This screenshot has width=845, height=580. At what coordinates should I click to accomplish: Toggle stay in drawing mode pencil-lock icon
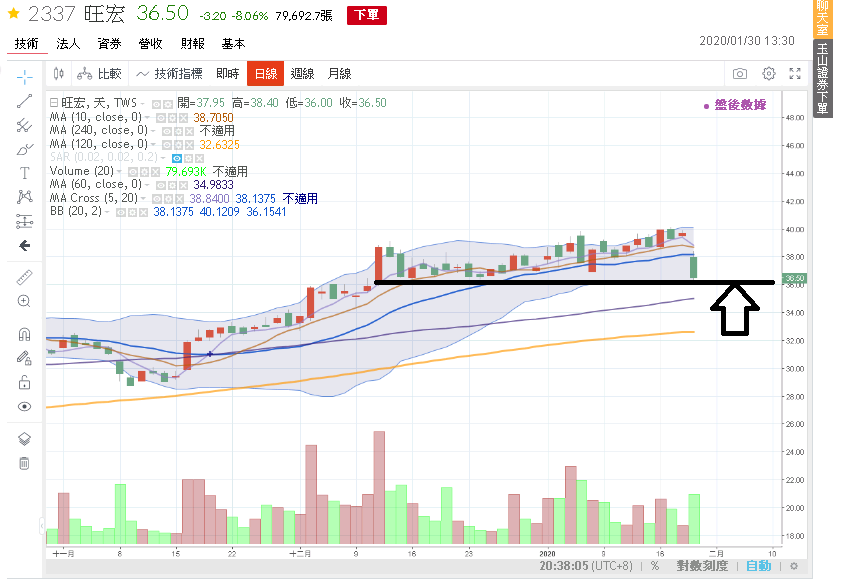pyautogui.click(x=24, y=358)
